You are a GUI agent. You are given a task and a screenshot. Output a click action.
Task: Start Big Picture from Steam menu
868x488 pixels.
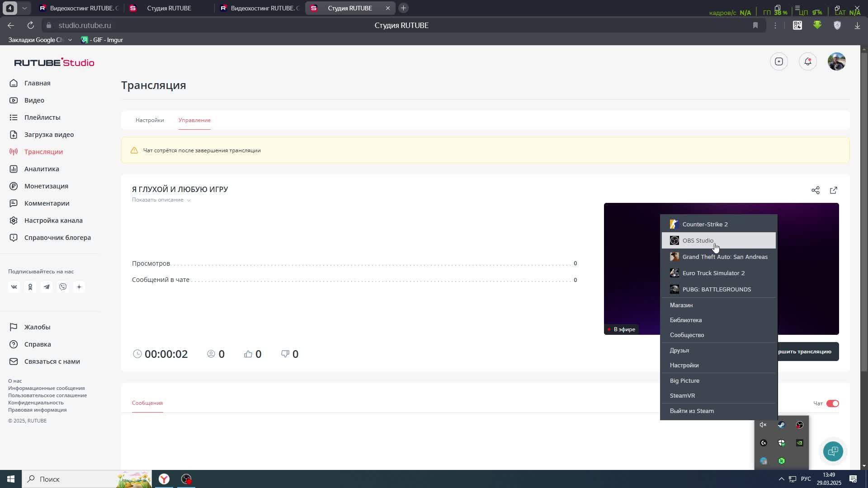(x=719, y=380)
